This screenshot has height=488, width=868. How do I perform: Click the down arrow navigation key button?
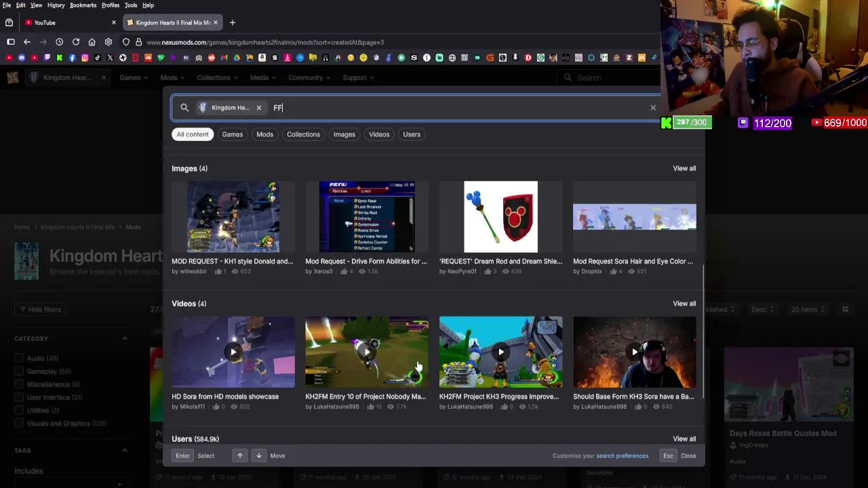coord(258,455)
